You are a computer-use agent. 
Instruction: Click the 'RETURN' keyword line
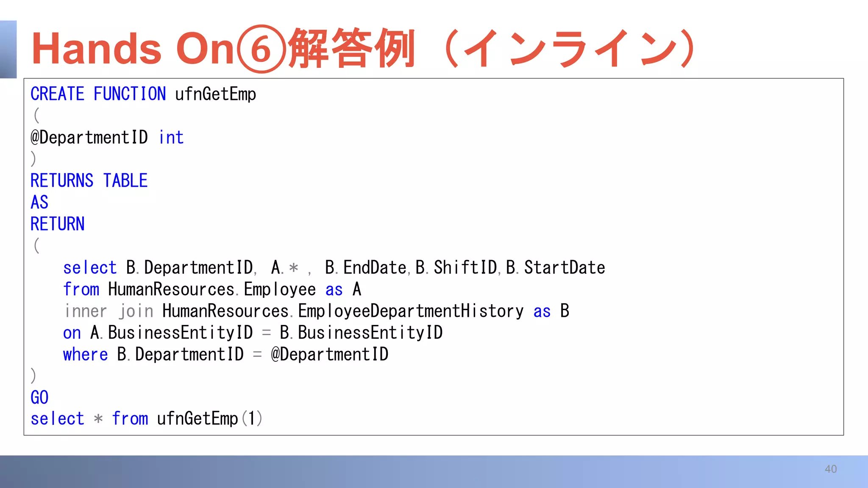pyautogui.click(x=58, y=224)
